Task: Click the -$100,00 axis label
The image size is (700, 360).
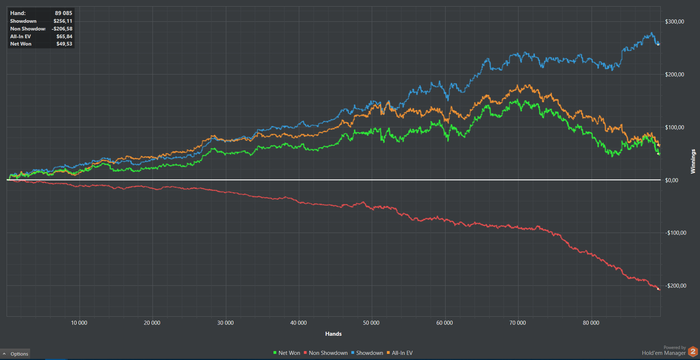Action: tap(675, 233)
